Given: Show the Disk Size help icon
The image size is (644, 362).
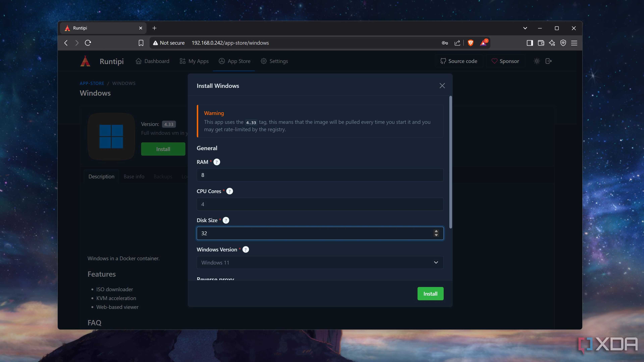Looking at the screenshot, I should [x=226, y=220].
